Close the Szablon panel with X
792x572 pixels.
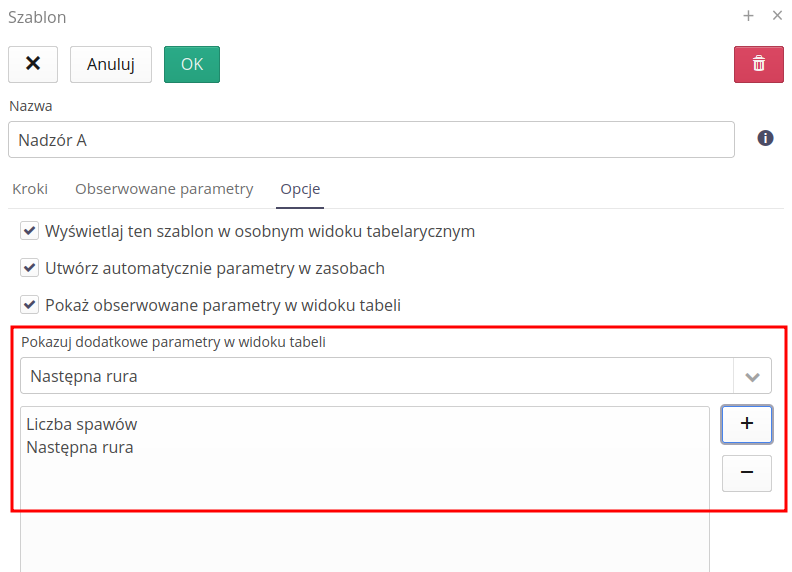(x=777, y=16)
